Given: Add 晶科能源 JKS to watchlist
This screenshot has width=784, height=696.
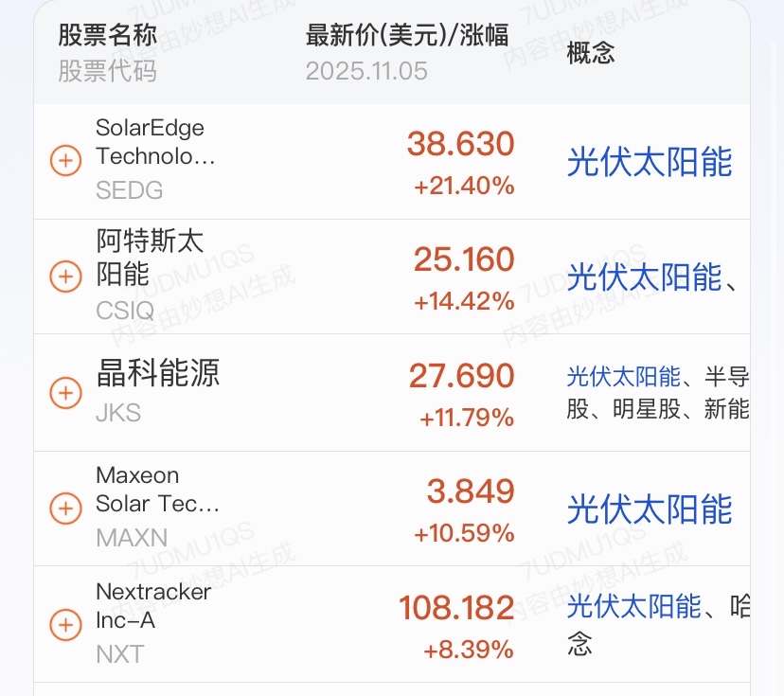Looking at the screenshot, I should point(65,392).
